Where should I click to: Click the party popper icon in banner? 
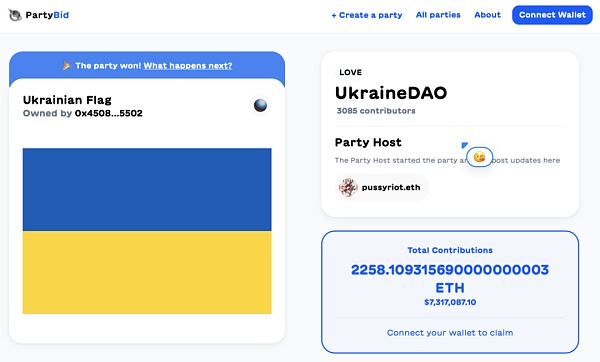(x=67, y=66)
